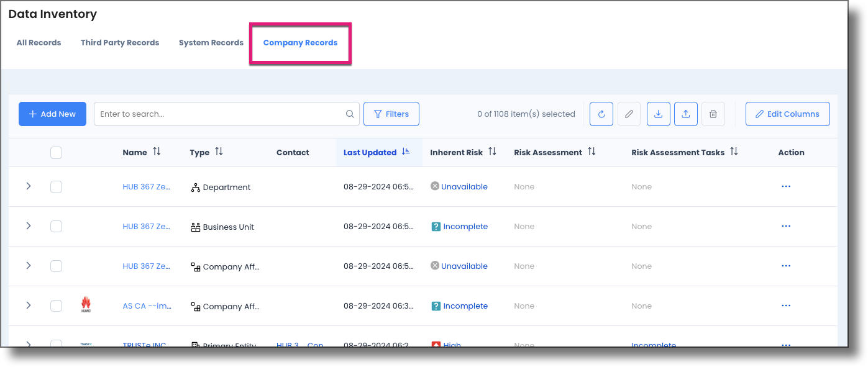Click the Incomplete inherent risk status link
This screenshot has height=367, width=868.
(x=465, y=226)
